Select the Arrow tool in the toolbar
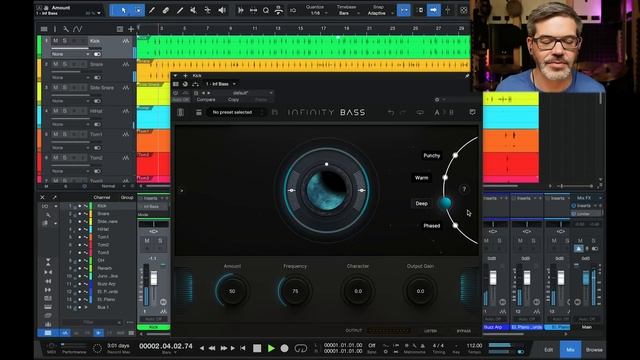The height and width of the screenshot is (360, 640). pyautogui.click(x=124, y=10)
